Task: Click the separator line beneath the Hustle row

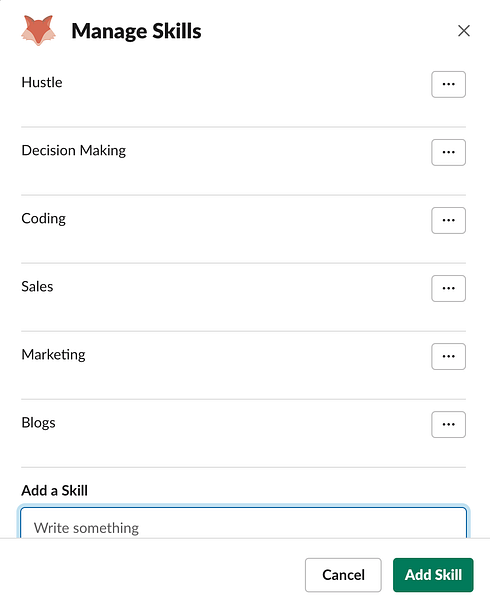Action: pos(243,127)
